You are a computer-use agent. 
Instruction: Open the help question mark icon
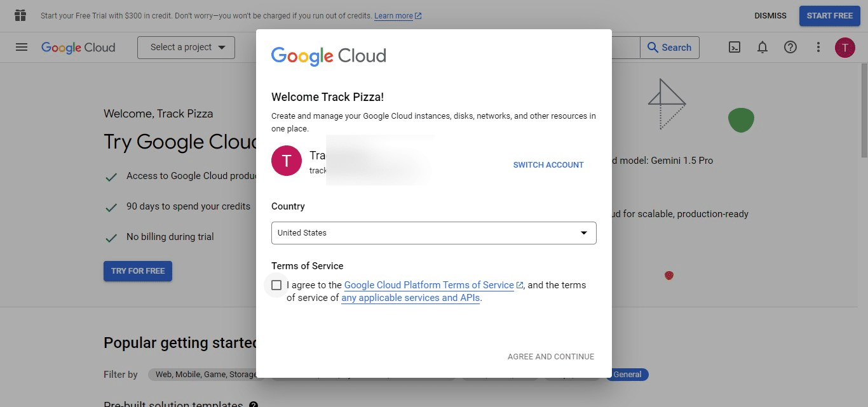[x=790, y=47]
